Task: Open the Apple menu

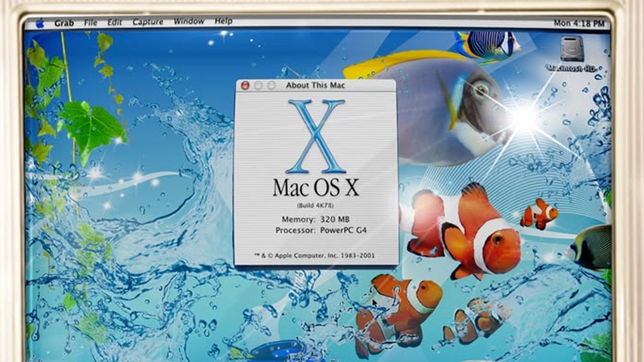Action: [40, 23]
